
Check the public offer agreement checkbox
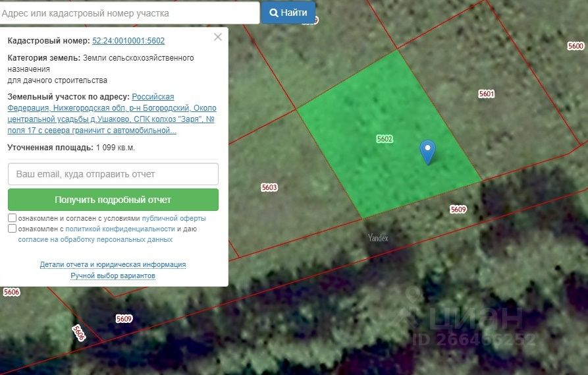click(12, 218)
